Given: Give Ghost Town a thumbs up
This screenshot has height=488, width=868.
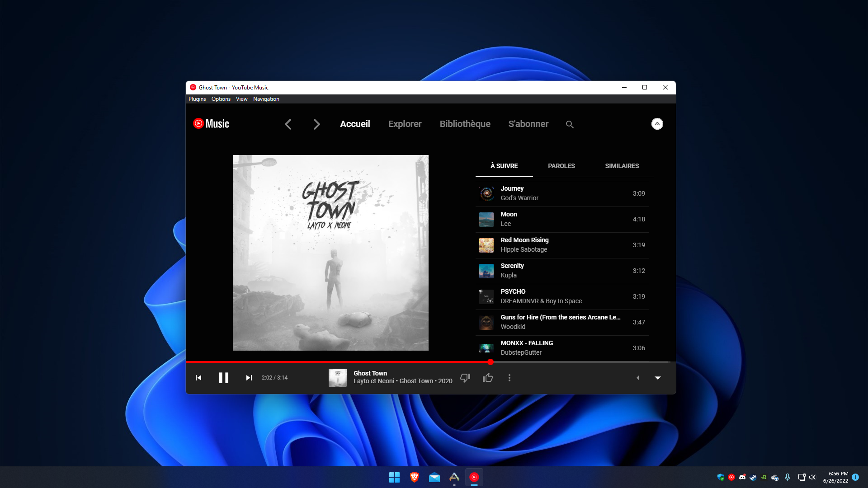Looking at the screenshot, I should pyautogui.click(x=487, y=377).
